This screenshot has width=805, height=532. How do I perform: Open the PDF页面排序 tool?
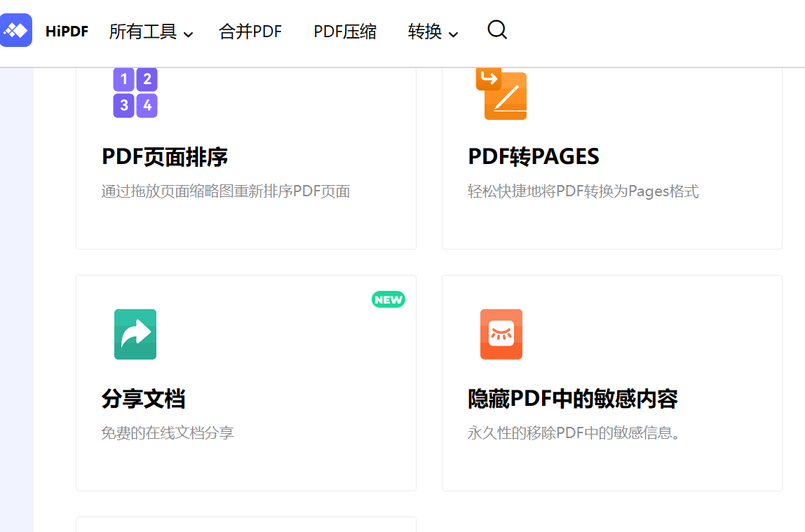(165, 156)
